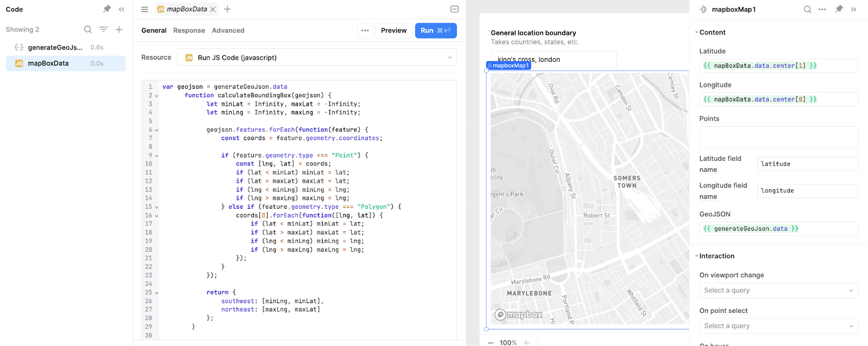Zoom out the canvas with minus
The image size is (868, 346).
point(490,343)
